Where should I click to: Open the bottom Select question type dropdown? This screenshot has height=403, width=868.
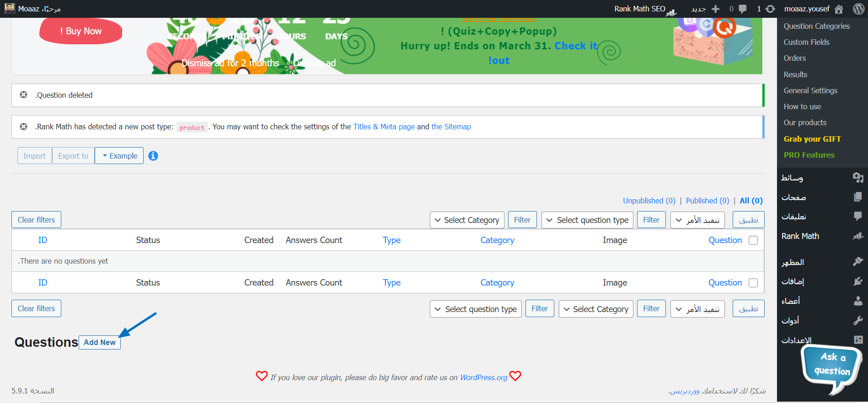pos(476,309)
